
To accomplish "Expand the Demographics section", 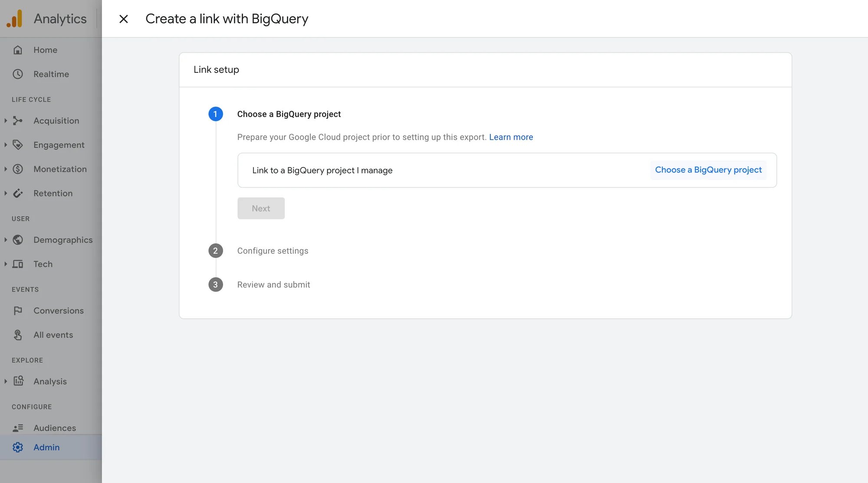I will click(x=6, y=240).
